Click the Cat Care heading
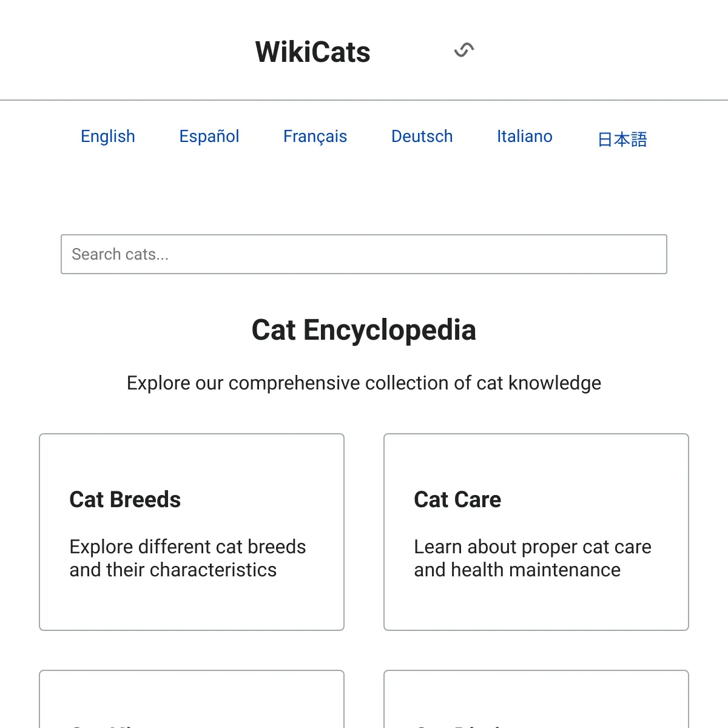 (x=457, y=500)
